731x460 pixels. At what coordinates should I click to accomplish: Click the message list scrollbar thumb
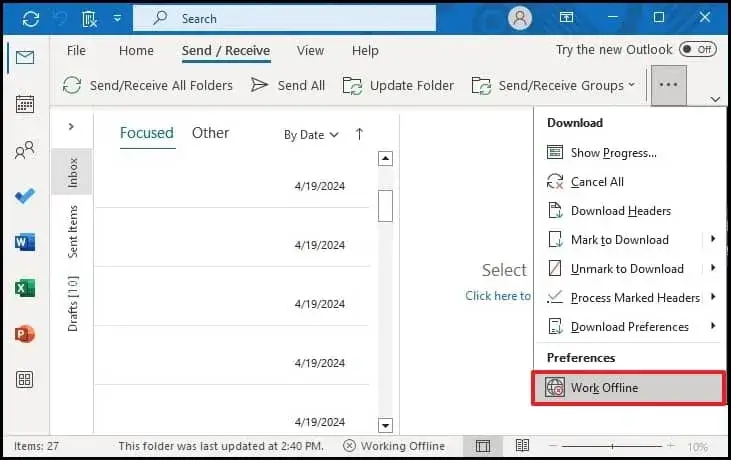tap(385, 206)
